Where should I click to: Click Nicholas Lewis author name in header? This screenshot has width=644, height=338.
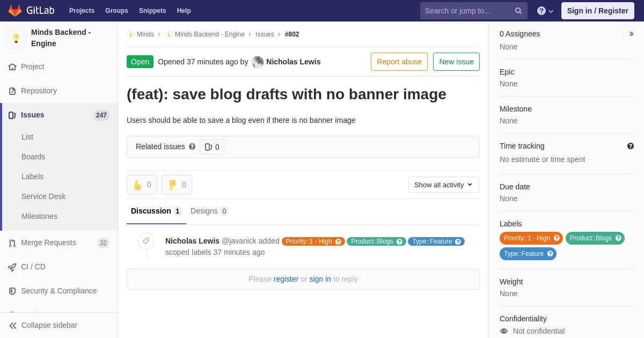[293, 62]
